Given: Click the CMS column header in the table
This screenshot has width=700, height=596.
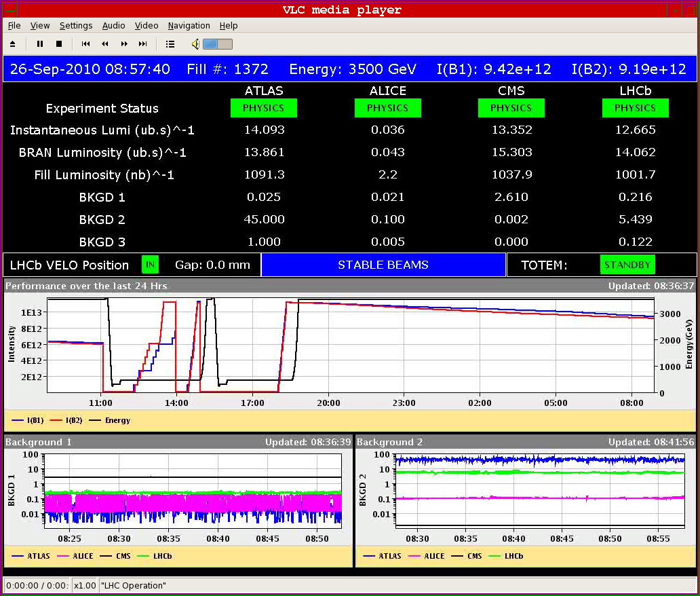Looking at the screenshot, I should click(511, 91).
